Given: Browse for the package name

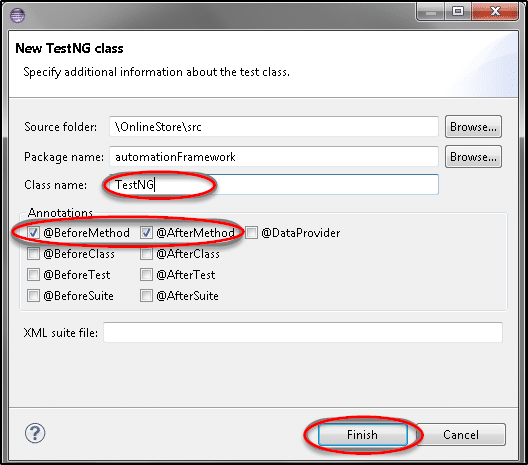Looking at the screenshot, I should pyautogui.click(x=473, y=157).
